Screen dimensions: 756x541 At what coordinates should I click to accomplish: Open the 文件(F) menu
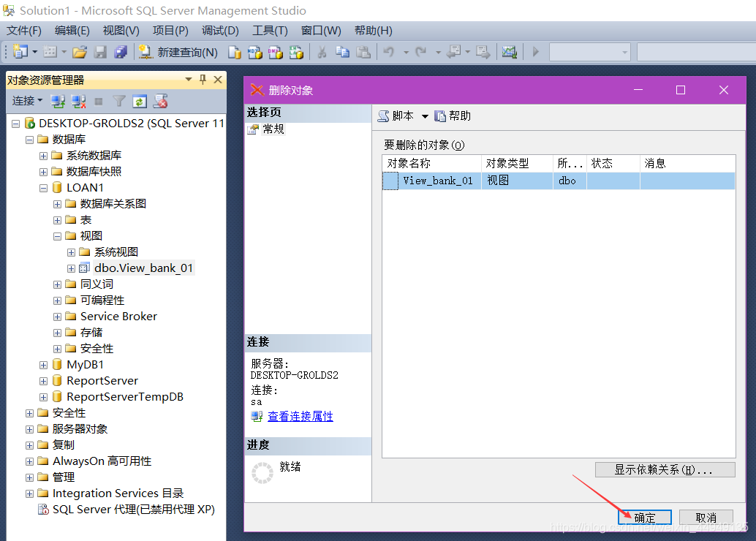[23, 31]
